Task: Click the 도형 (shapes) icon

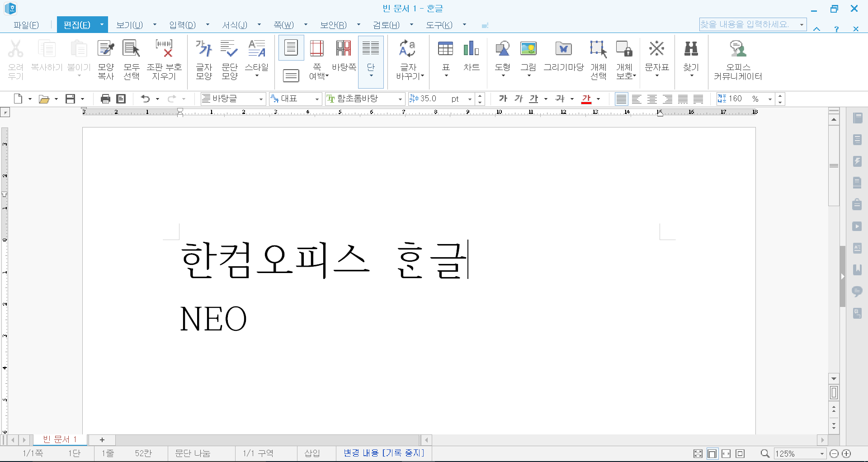Action: coord(503,59)
